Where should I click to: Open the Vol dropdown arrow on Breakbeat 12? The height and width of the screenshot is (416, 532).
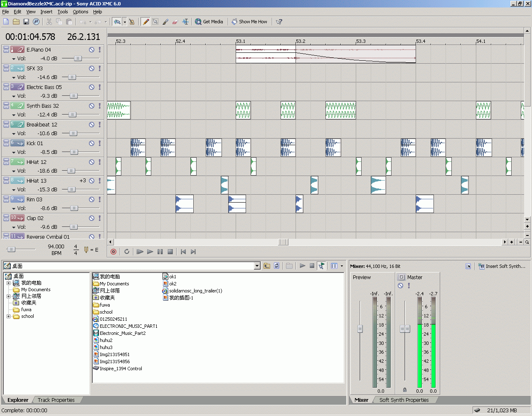pos(14,134)
